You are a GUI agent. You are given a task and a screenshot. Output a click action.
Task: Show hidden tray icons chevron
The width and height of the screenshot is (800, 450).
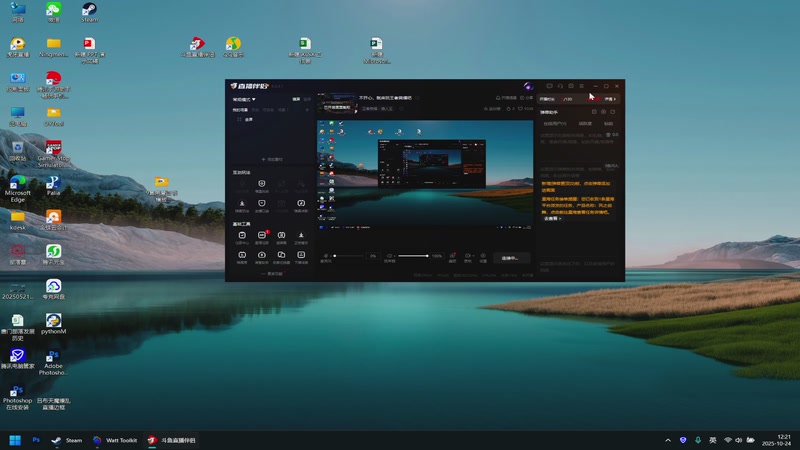point(668,440)
